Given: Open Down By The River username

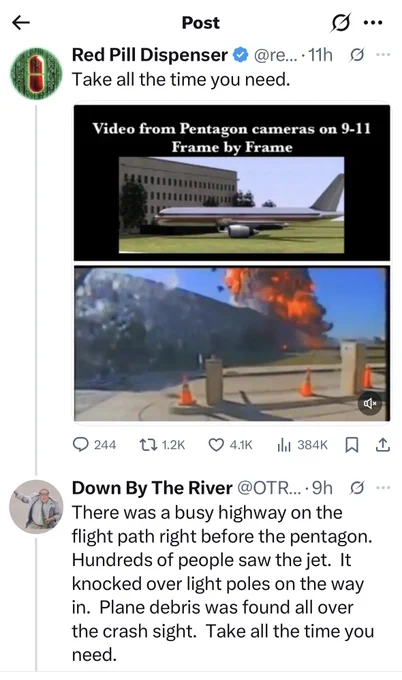Looking at the screenshot, I should coord(152,488).
